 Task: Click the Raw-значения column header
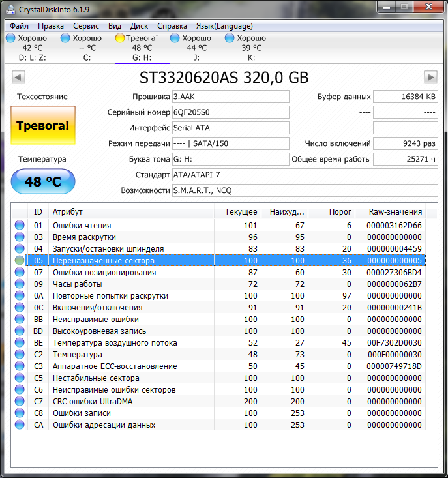[395, 212]
